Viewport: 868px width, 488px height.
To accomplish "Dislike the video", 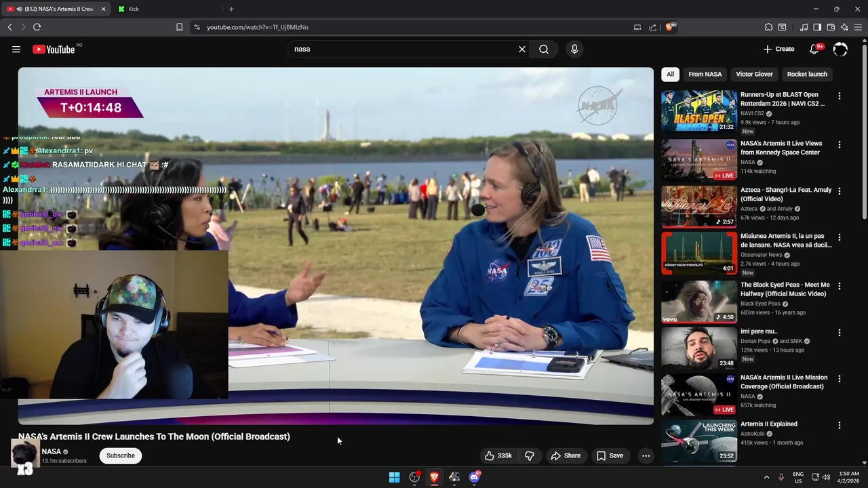I will pyautogui.click(x=530, y=455).
